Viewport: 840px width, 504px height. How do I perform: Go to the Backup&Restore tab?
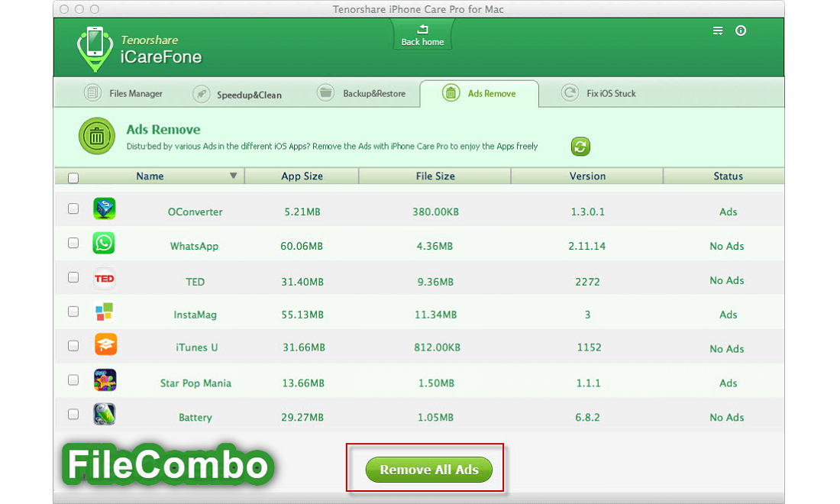pos(362,94)
